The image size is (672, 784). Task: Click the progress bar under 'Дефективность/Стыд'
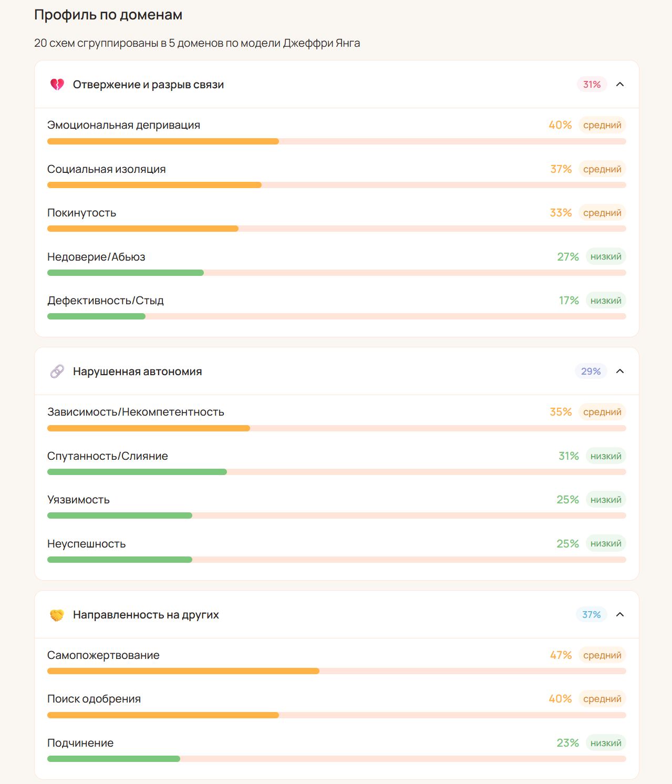pos(336,316)
